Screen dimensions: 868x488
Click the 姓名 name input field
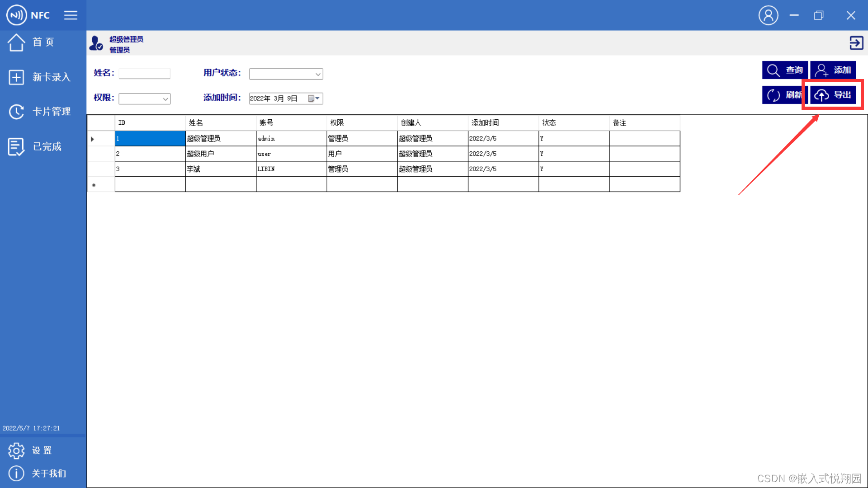click(145, 74)
